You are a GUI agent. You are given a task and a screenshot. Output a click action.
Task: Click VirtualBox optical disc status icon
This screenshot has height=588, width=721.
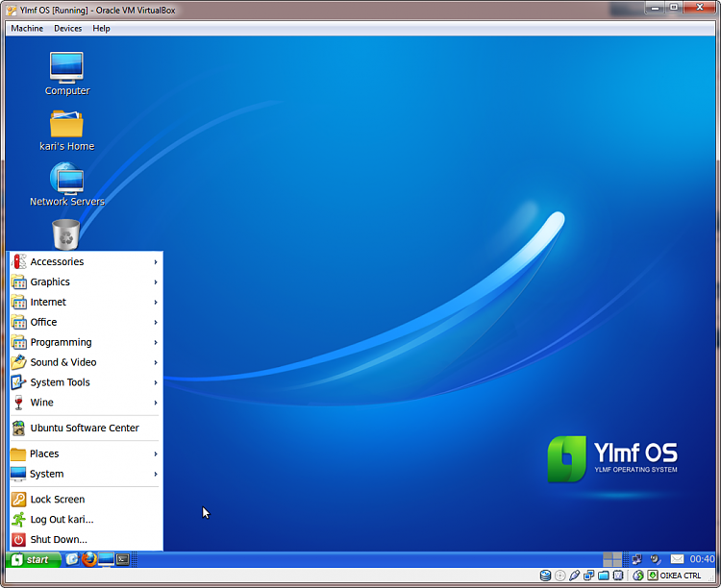coord(560,576)
